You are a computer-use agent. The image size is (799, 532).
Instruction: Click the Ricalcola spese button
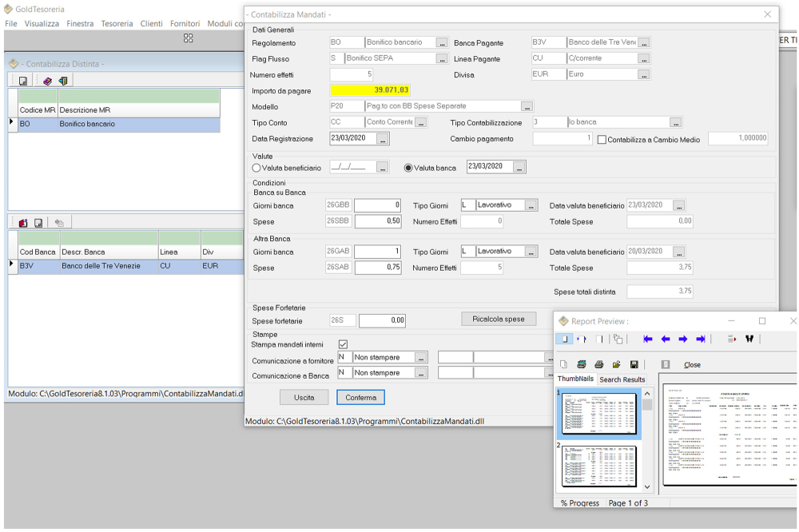[498, 320]
